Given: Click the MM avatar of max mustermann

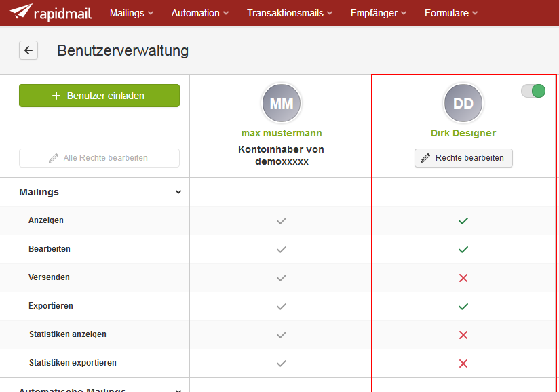Looking at the screenshot, I should click(282, 103).
